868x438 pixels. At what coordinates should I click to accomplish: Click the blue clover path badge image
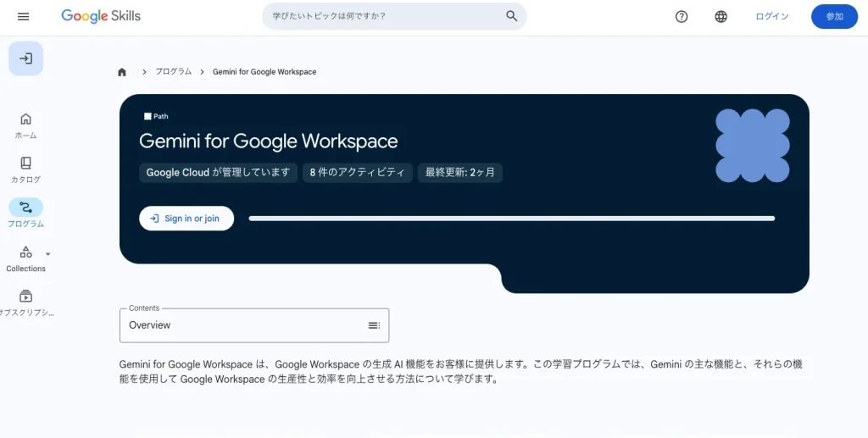click(x=753, y=146)
